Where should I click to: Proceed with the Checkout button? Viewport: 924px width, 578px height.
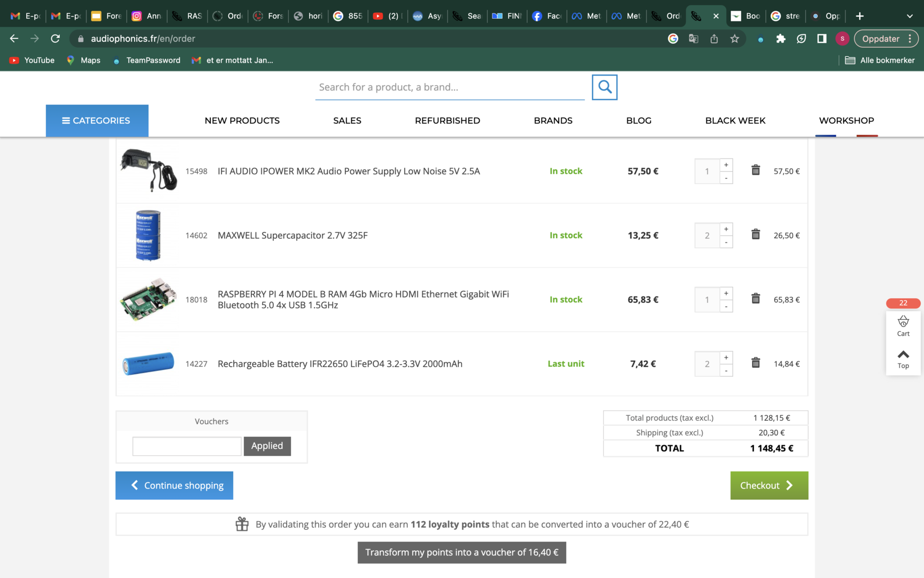point(769,485)
